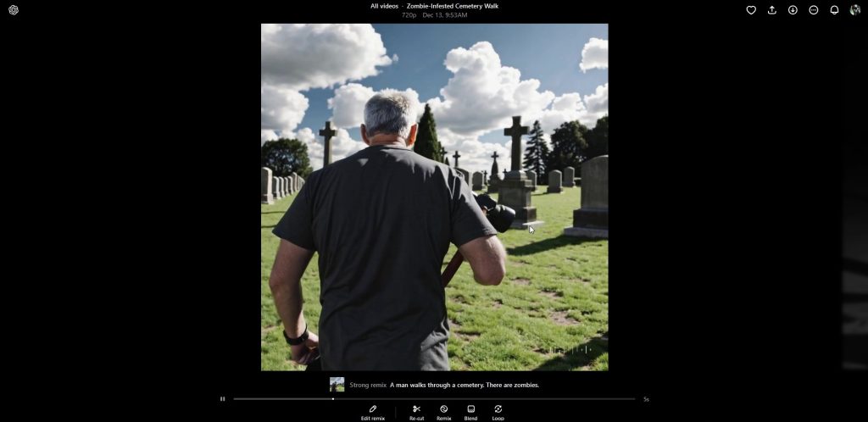Click the prompt text about zombies

[x=464, y=385]
